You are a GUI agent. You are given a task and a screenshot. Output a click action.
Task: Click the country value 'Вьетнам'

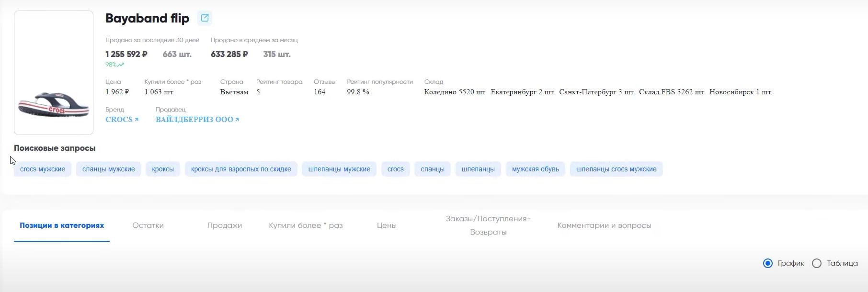(x=234, y=92)
